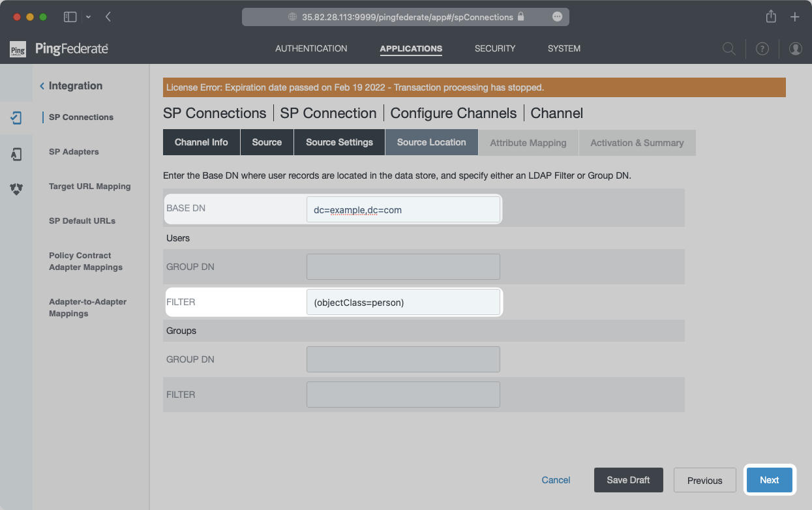This screenshot has height=510, width=812.
Task: Click the Safari share icon
Action: (x=771, y=17)
